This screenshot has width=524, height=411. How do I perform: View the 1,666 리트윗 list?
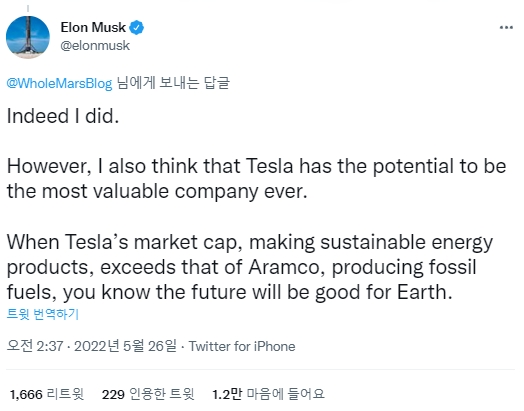(x=47, y=394)
